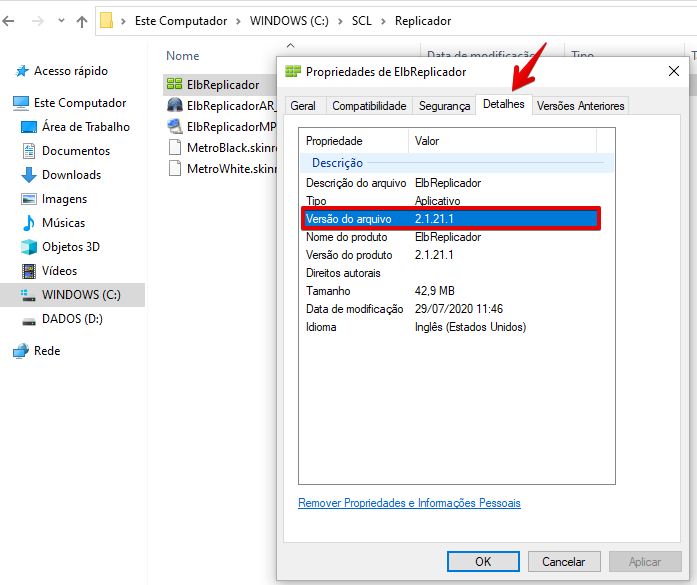Screen dimensions: 697x585
Task: Switch to the Versões Anteriores tab
Action: click(581, 106)
